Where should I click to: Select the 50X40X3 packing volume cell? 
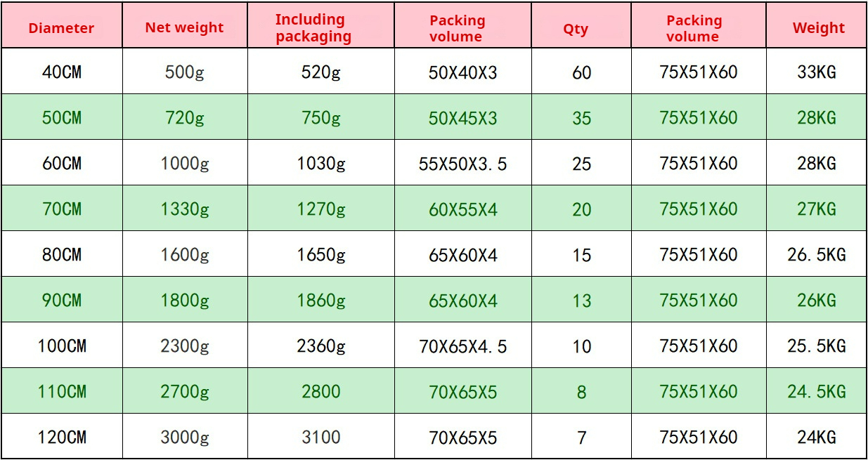(x=462, y=72)
